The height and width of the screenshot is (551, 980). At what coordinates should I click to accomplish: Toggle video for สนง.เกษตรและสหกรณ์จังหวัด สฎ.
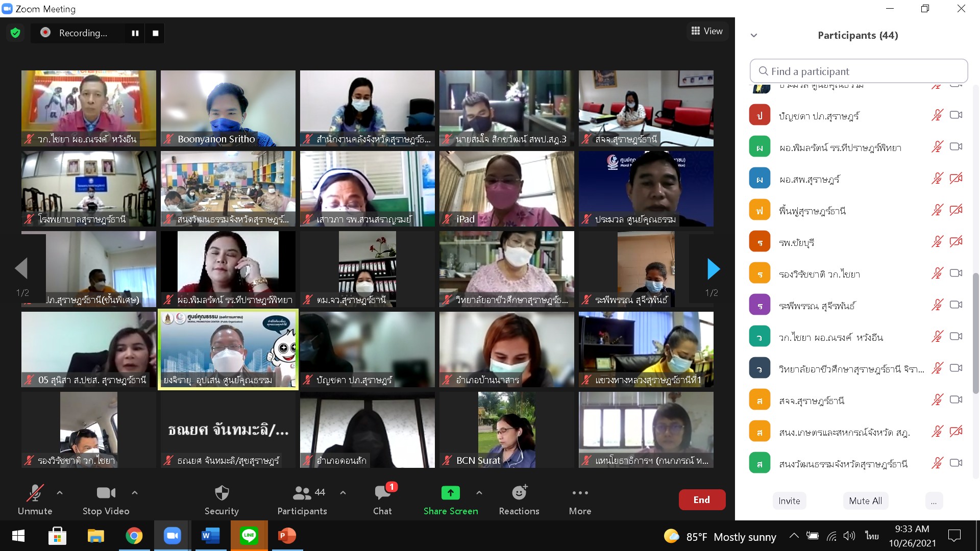(956, 432)
